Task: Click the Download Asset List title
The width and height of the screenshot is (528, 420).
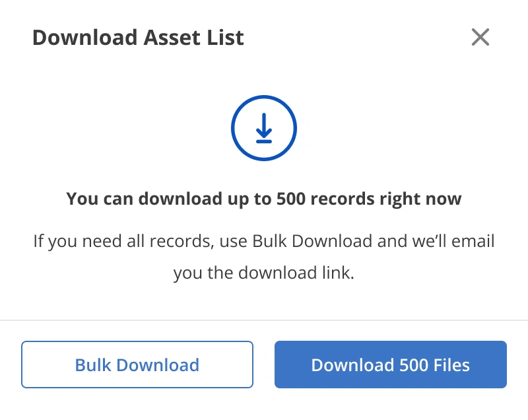Action: 138,38
